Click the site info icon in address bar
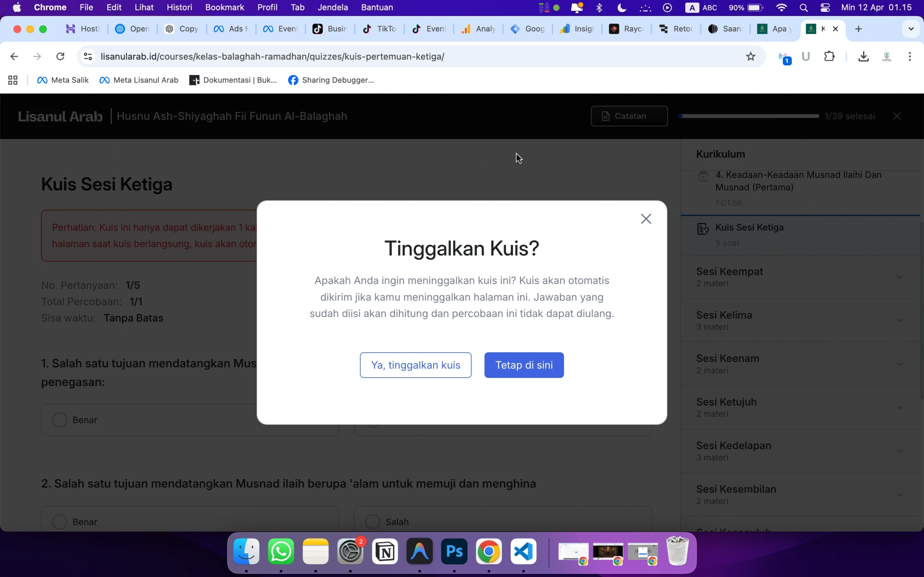 (x=87, y=56)
